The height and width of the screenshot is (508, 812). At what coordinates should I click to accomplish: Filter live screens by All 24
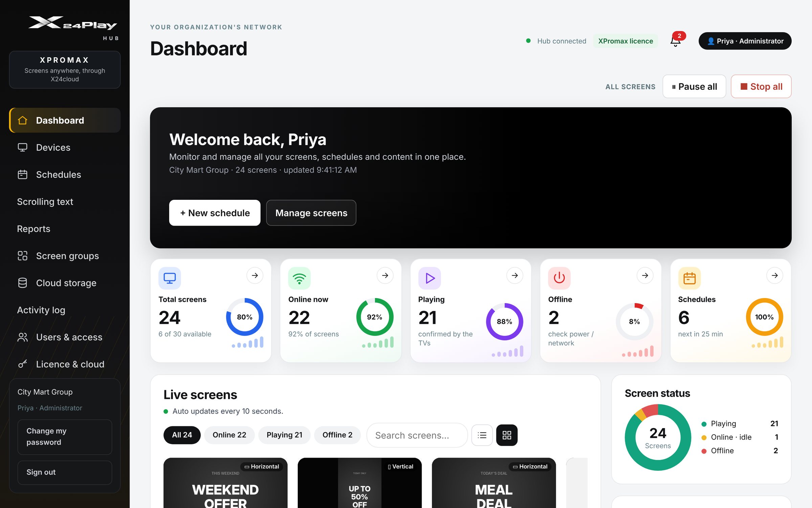182,435
